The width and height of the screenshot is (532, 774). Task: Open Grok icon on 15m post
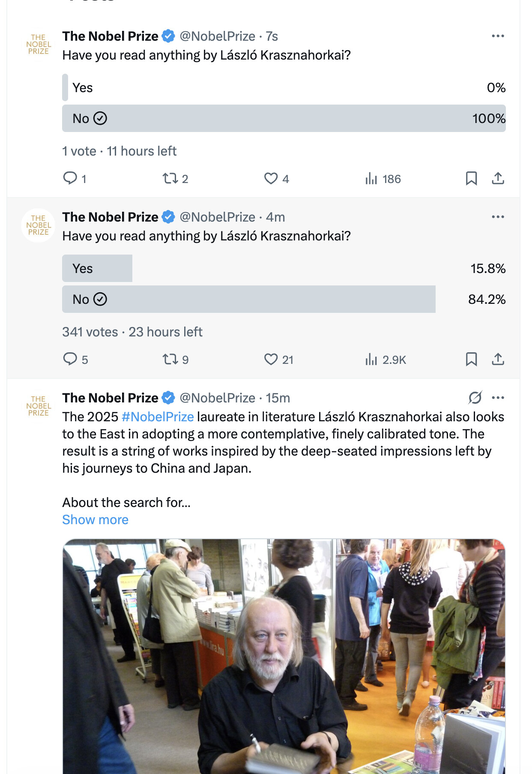(475, 398)
